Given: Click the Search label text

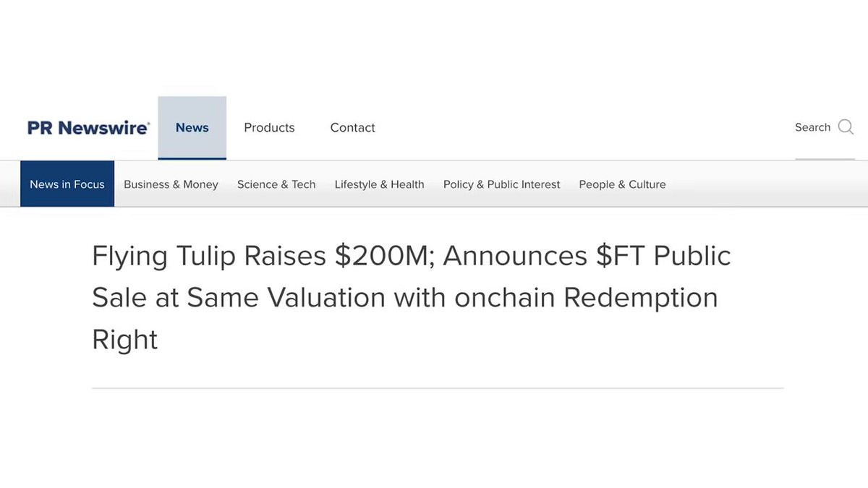Looking at the screenshot, I should pyautogui.click(x=812, y=127).
